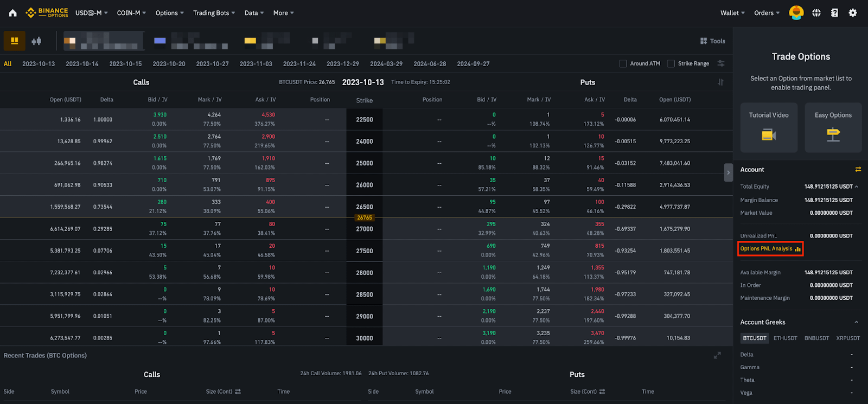Click the home icon in top navigation
The image size is (868, 404).
(x=12, y=13)
